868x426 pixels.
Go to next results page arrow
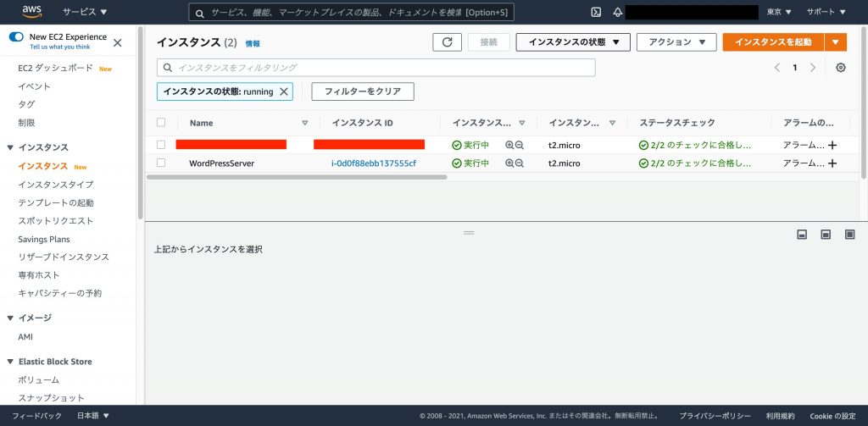tap(813, 68)
